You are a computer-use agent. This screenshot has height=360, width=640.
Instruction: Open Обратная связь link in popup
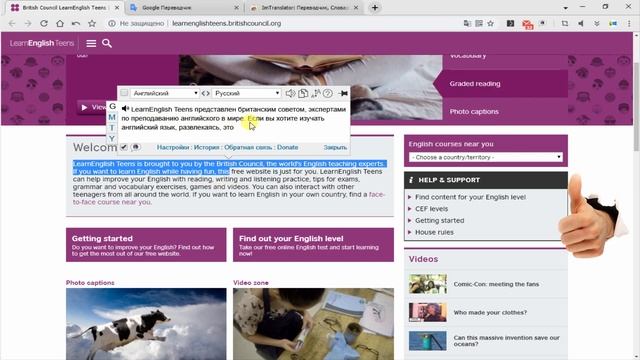248,147
